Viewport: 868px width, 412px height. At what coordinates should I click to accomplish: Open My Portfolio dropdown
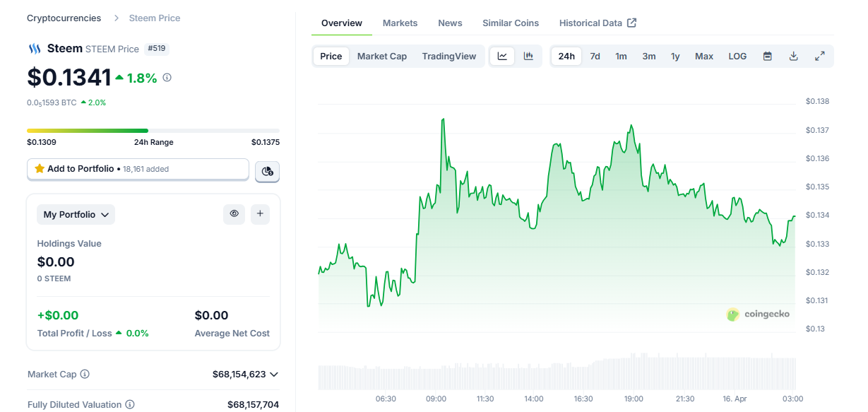pos(76,215)
